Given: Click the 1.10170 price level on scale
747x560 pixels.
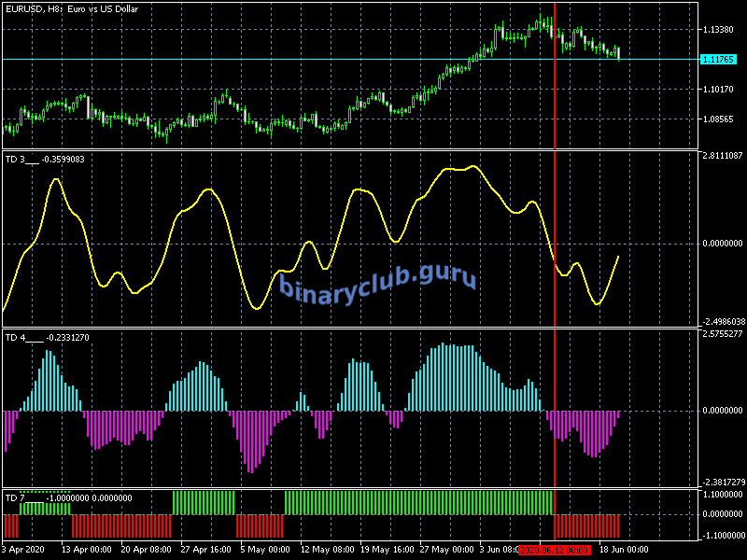Looking at the screenshot, I should click(720, 90).
